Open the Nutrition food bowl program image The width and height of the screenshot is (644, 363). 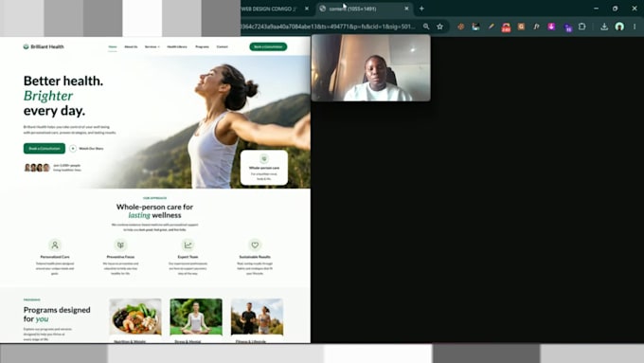tap(135, 317)
